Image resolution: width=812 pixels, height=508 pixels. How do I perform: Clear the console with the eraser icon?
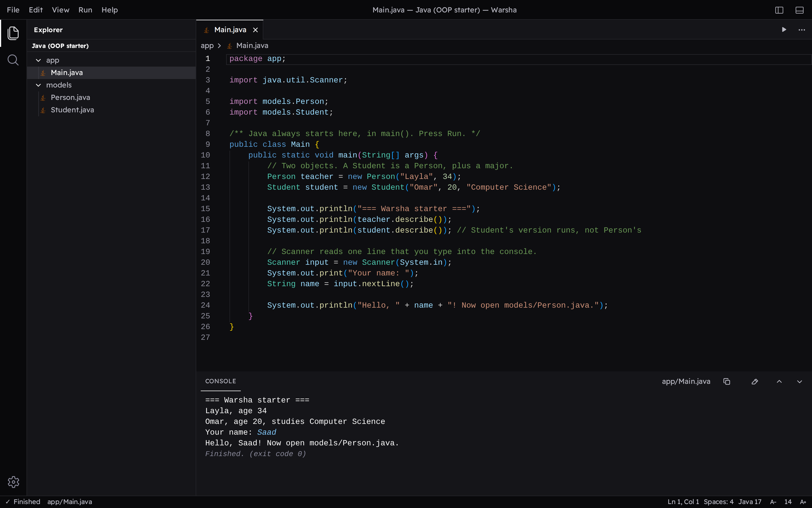pyautogui.click(x=754, y=381)
